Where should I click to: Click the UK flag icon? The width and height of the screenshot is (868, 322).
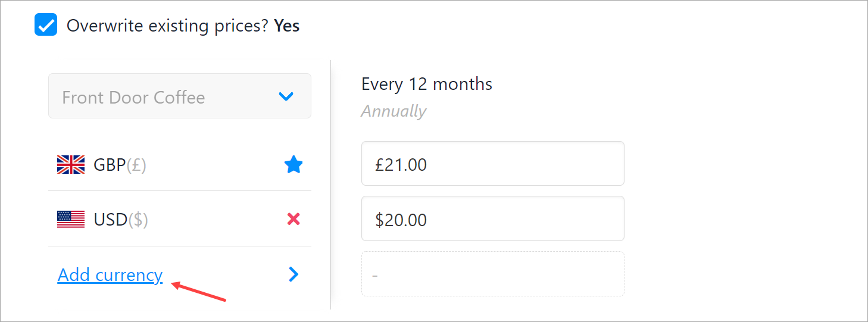pyautogui.click(x=71, y=165)
